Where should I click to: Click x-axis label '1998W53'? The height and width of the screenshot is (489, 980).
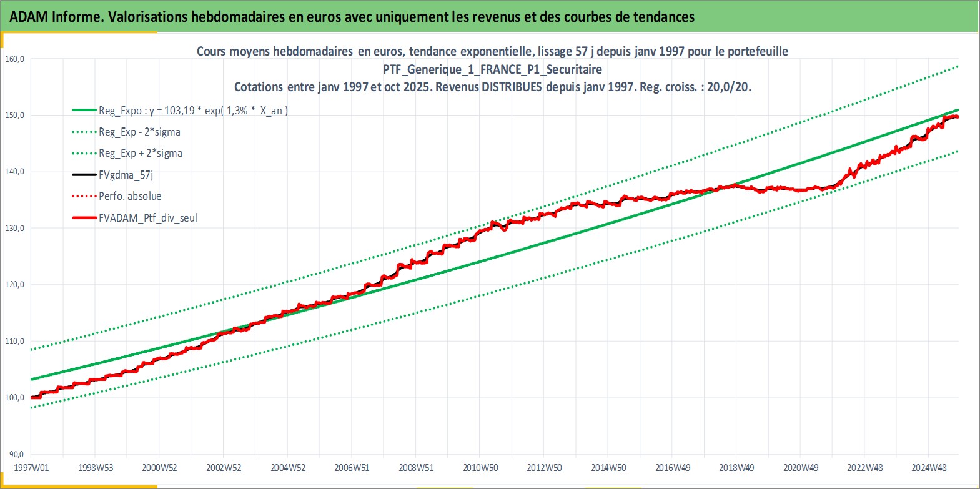pos(96,467)
